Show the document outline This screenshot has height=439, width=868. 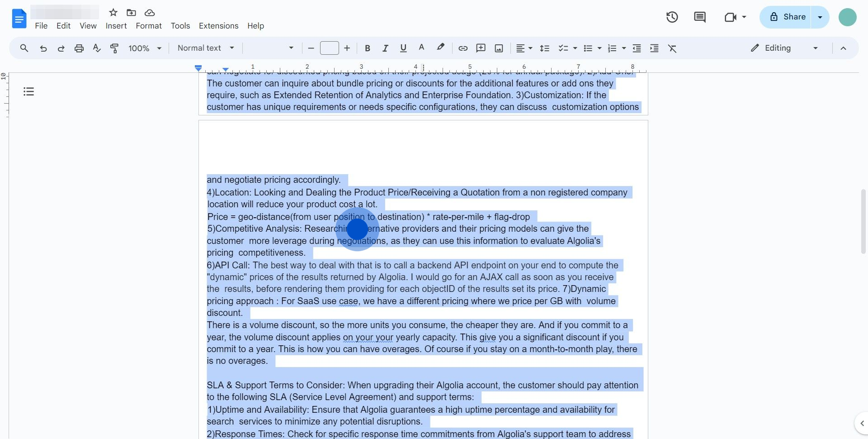point(28,91)
